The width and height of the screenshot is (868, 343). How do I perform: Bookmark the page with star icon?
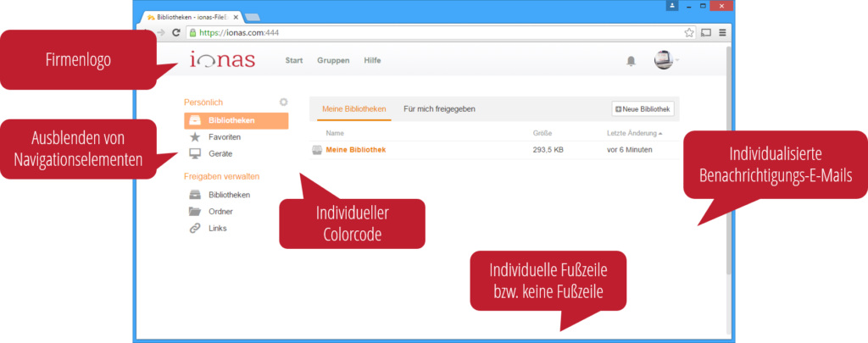(688, 33)
